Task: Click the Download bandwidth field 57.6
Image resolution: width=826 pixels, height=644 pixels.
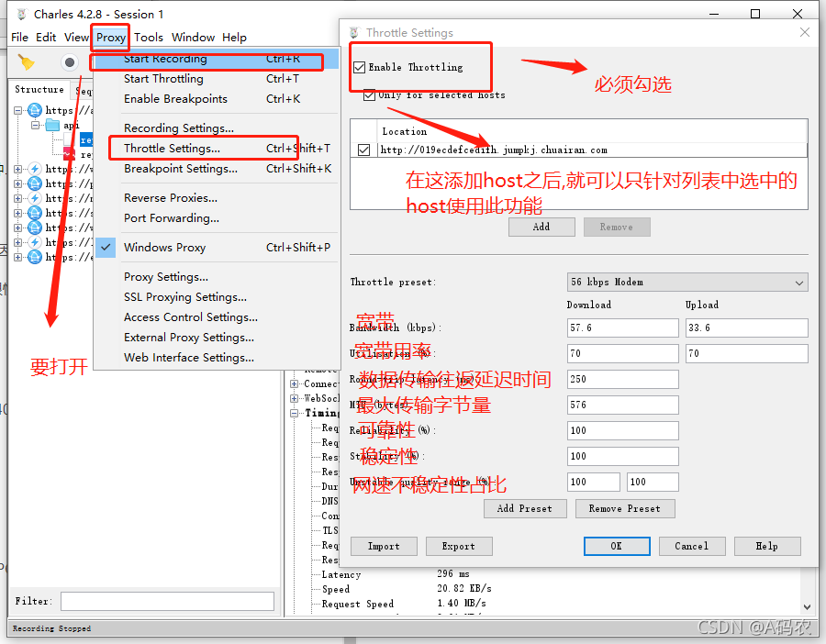Action: (x=623, y=328)
